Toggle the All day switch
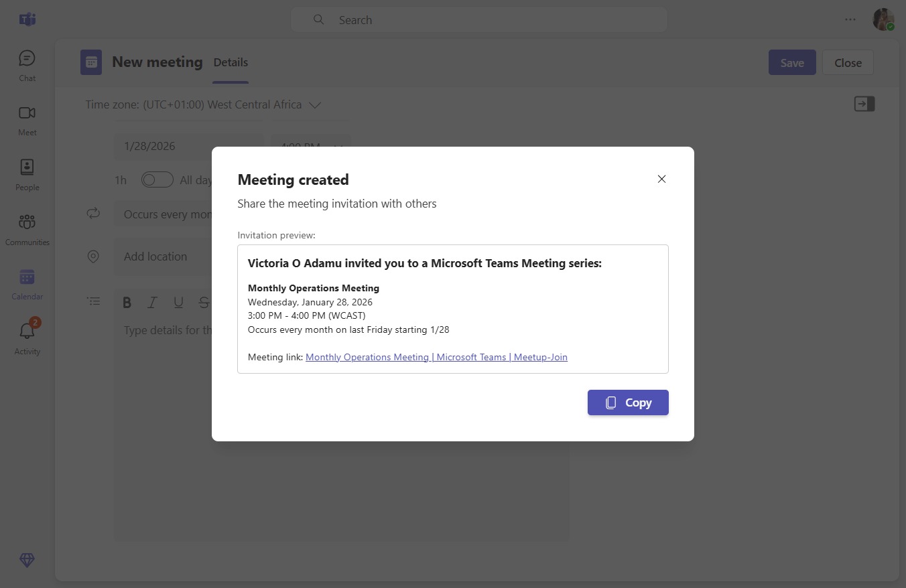Image resolution: width=906 pixels, height=588 pixels. pos(157,179)
